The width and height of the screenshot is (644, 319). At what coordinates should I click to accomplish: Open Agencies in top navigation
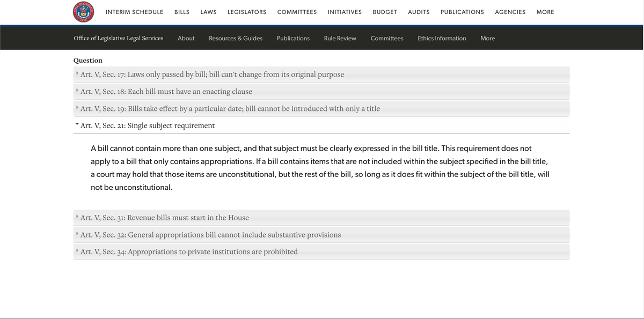click(510, 12)
